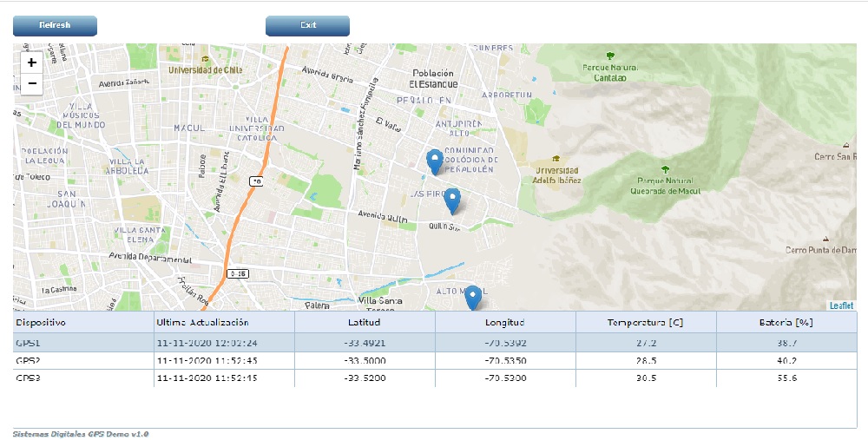This screenshot has width=868, height=440.
Task: Click the Latitud column header
Action: (x=365, y=322)
